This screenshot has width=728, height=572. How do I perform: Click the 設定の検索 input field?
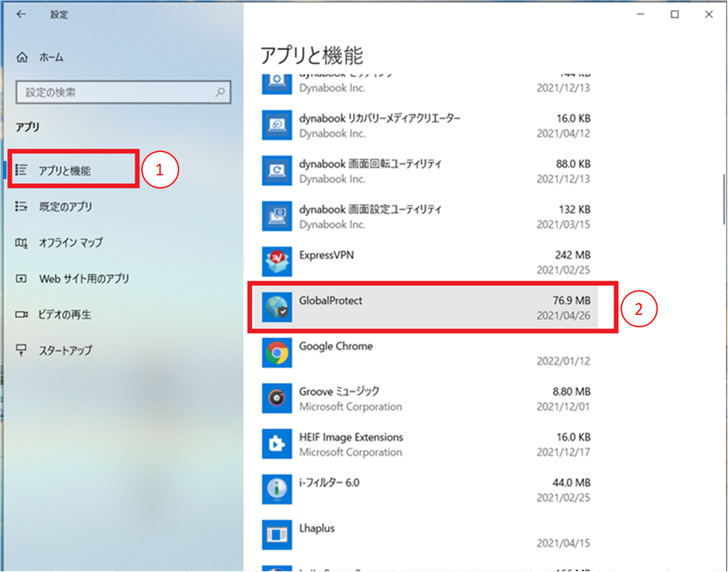click(x=117, y=93)
